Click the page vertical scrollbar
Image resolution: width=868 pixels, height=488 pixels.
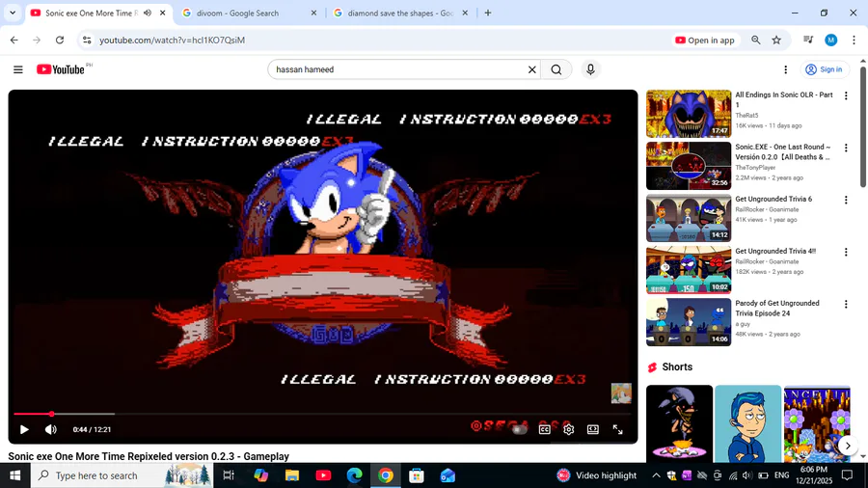863,127
